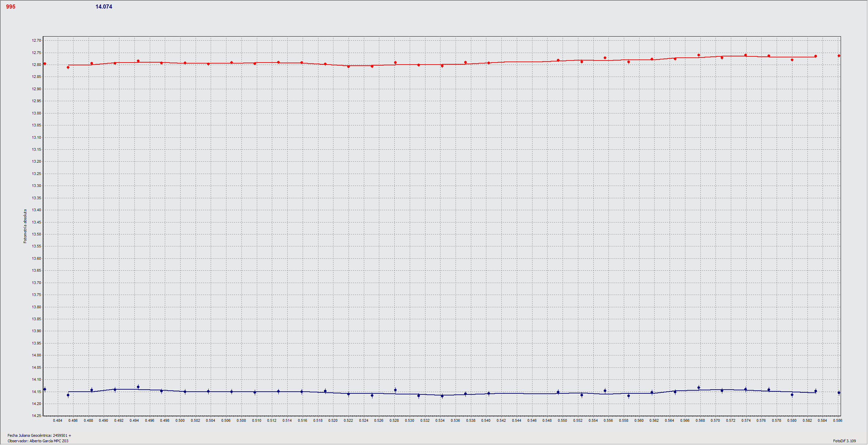Click the blue data point near 0.494
The width and height of the screenshot is (868, 445).
[x=138, y=387]
